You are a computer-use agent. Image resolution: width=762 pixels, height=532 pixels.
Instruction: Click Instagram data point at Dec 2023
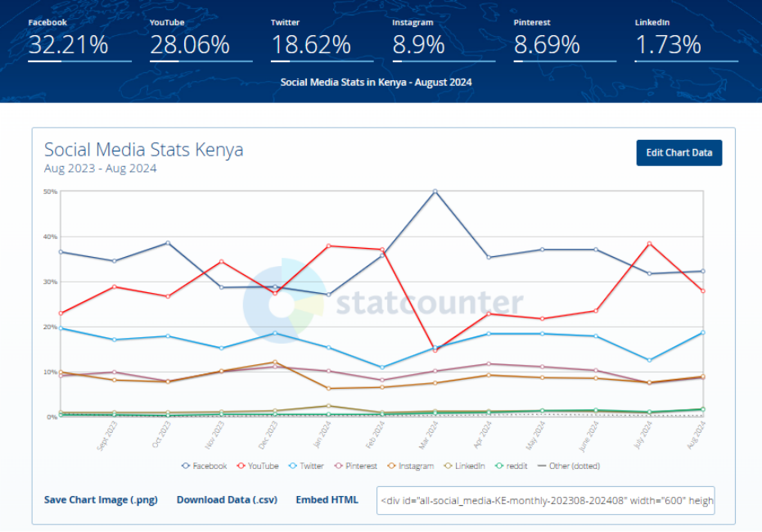(275, 362)
